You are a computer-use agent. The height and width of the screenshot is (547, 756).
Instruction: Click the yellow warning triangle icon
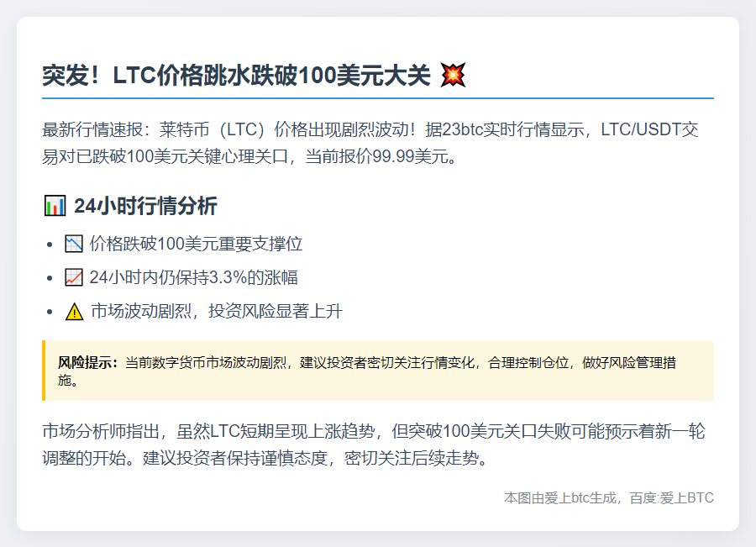tap(74, 312)
